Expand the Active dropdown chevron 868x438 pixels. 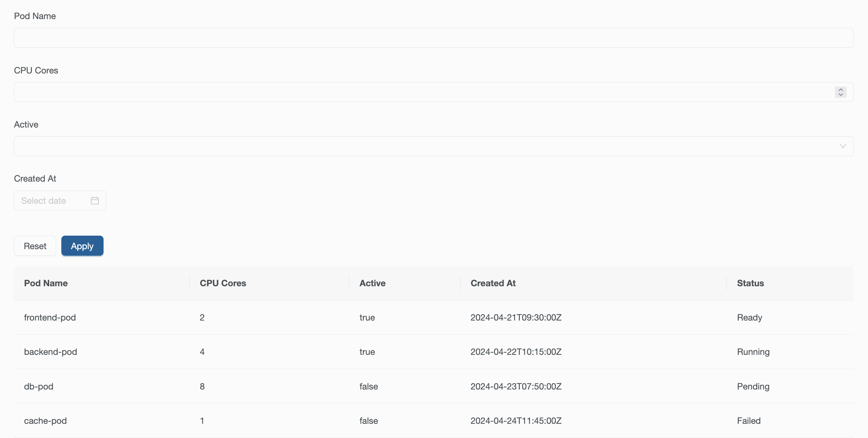pyautogui.click(x=843, y=146)
